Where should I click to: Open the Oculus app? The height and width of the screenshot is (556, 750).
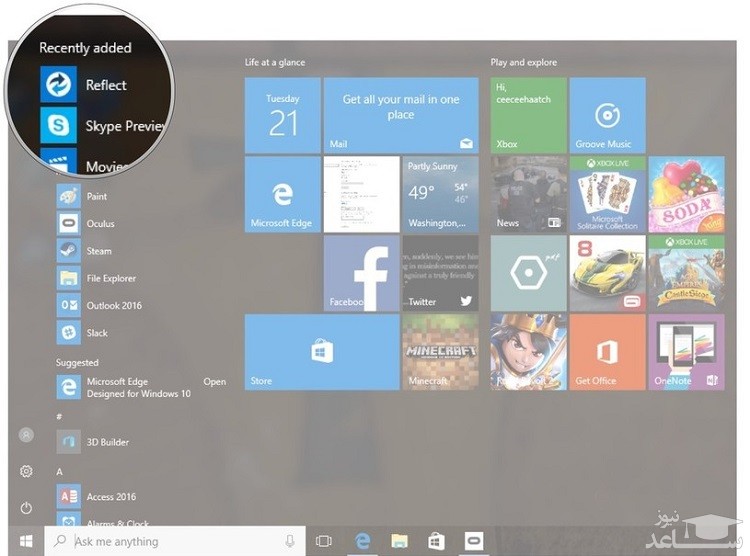100,224
